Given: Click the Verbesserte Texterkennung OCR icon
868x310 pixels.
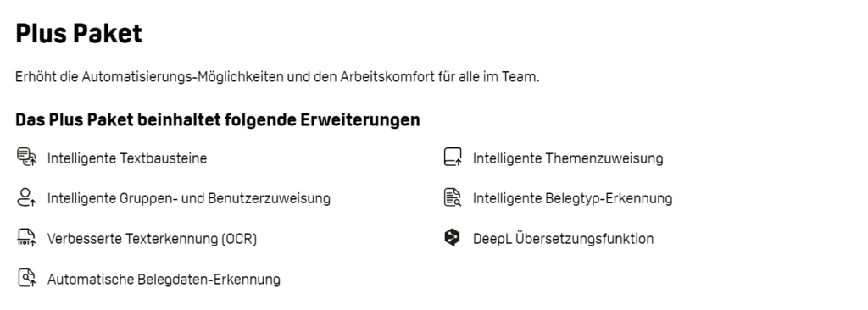Looking at the screenshot, I should (x=26, y=238).
